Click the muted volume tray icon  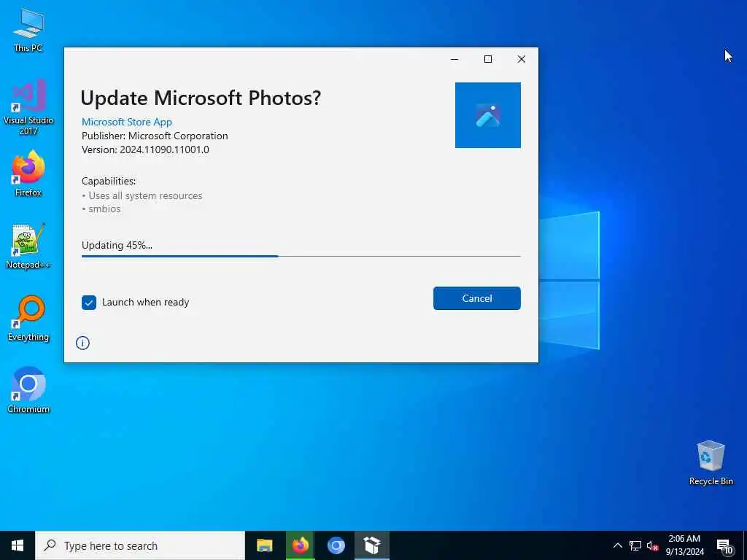[x=652, y=545]
